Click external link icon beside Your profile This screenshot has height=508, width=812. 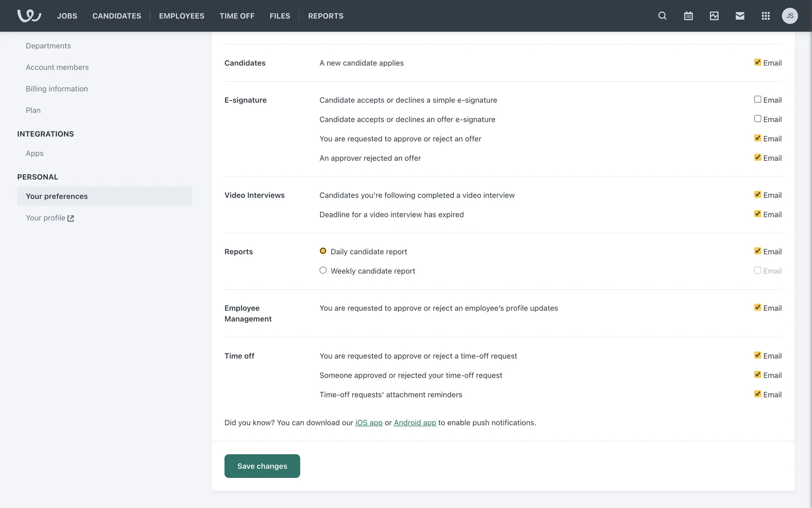(x=71, y=218)
